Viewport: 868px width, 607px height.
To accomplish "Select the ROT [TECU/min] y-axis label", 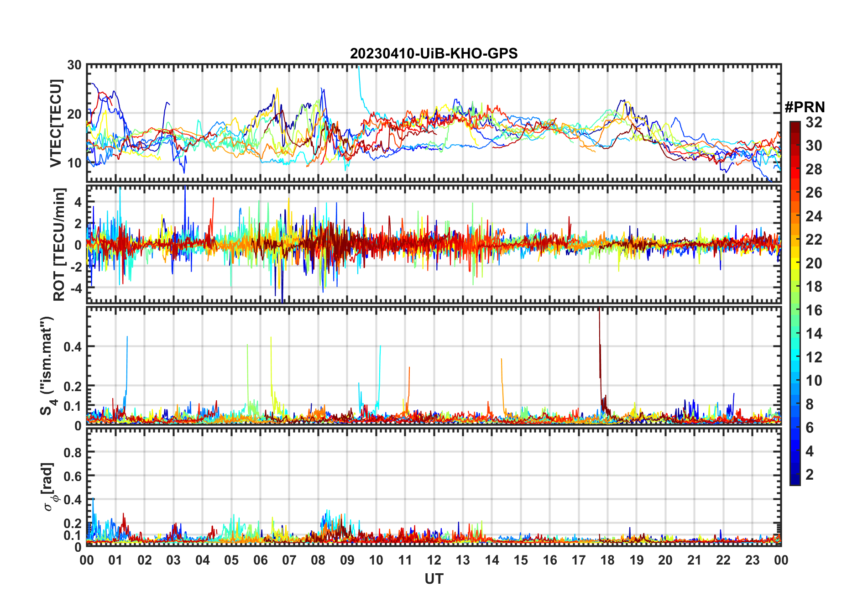I will (59, 244).
